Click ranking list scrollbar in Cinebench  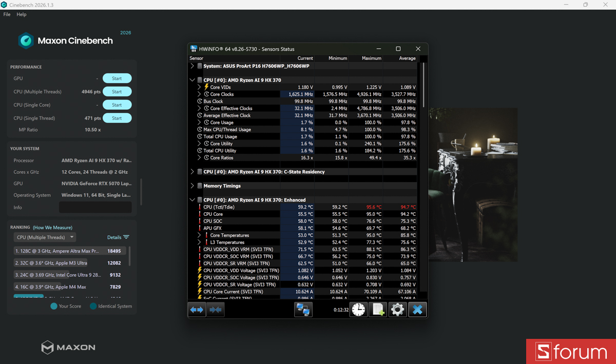129,256
